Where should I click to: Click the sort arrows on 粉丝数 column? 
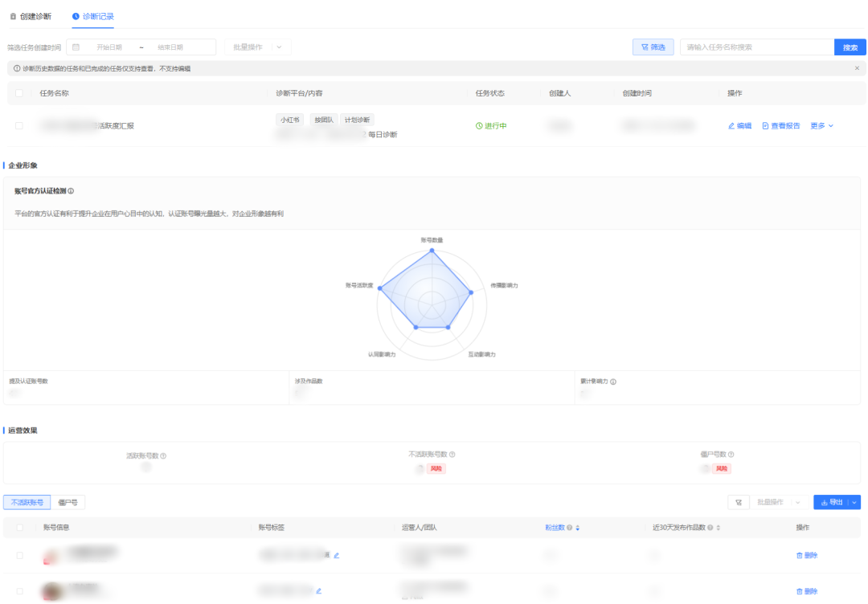tap(577, 528)
